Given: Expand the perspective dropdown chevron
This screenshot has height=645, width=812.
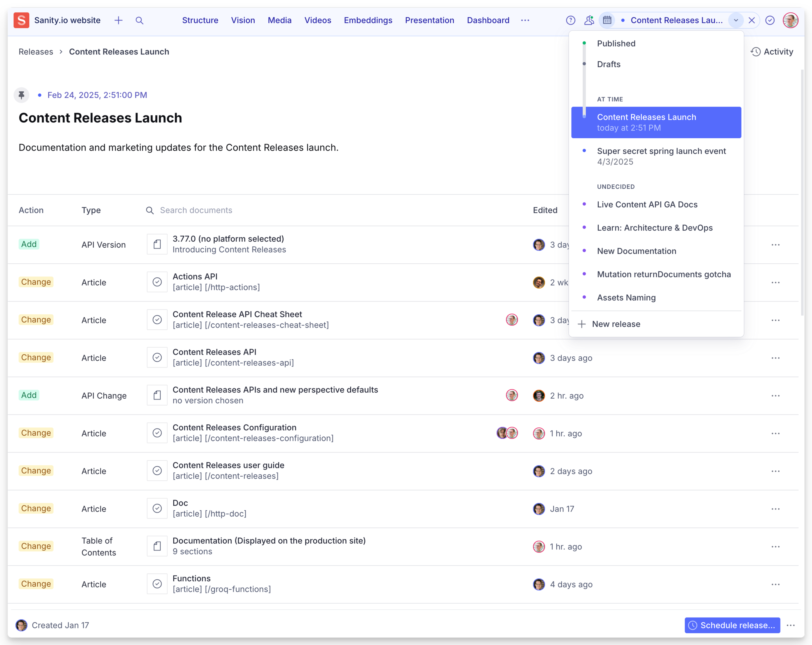Looking at the screenshot, I should [736, 20].
